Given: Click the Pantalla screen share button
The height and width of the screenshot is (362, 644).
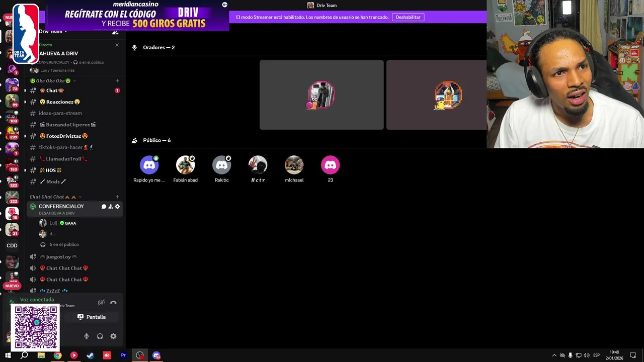Looking at the screenshot, I should (x=92, y=317).
